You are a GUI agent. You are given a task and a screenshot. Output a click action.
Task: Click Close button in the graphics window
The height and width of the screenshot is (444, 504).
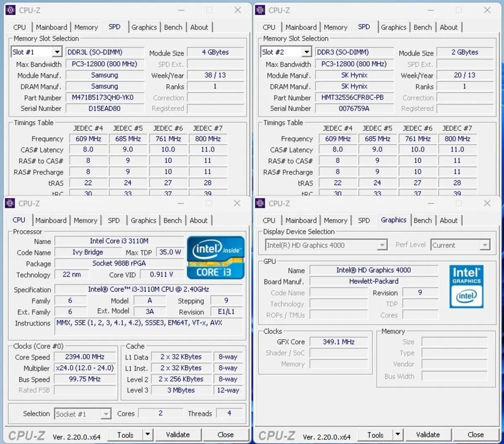(x=476, y=435)
